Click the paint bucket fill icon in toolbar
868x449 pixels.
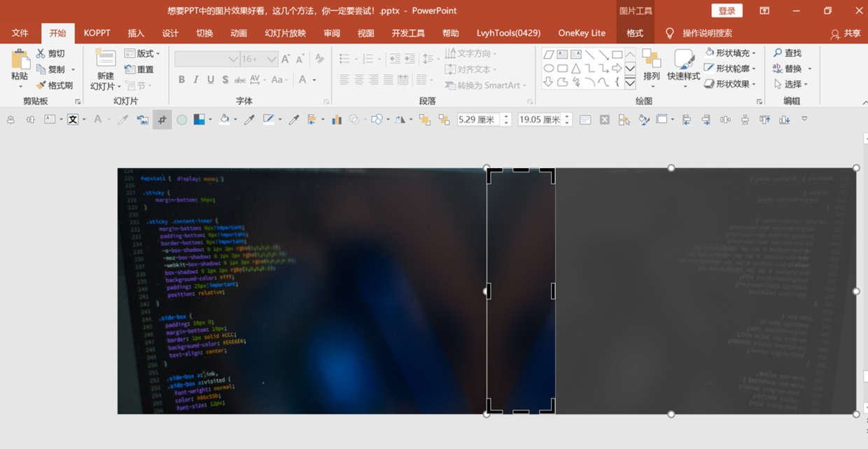click(224, 120)
